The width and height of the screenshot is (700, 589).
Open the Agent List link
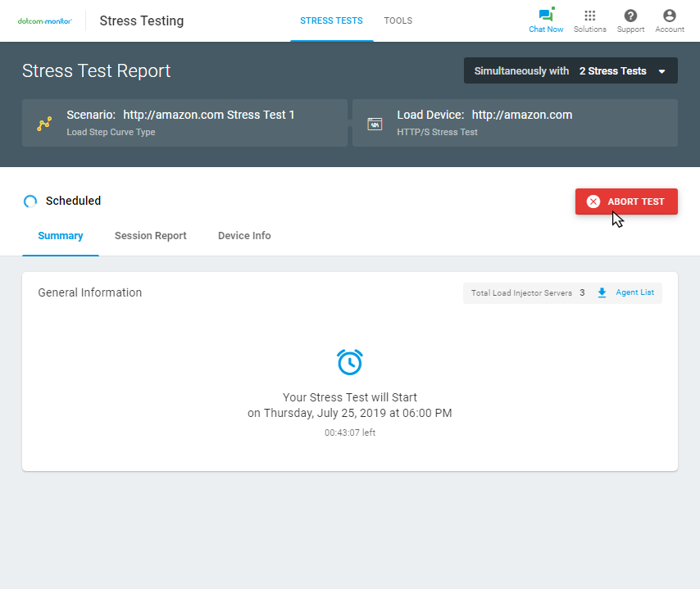click(x=634, y=292)
